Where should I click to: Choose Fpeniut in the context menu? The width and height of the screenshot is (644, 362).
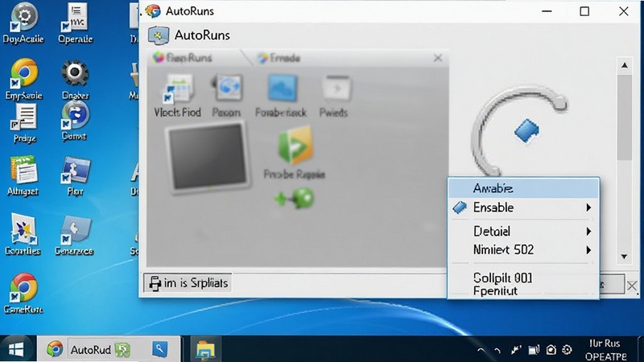523,291
